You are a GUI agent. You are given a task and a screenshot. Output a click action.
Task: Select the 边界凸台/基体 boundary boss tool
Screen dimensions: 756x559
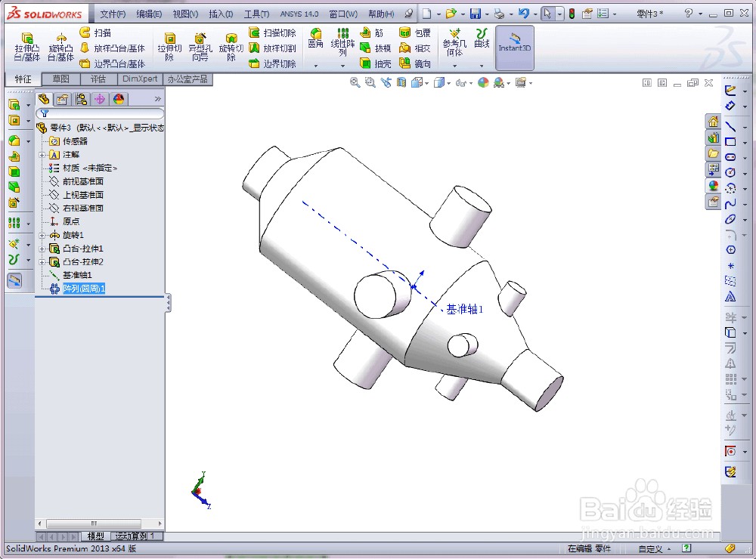click(112, 63)
